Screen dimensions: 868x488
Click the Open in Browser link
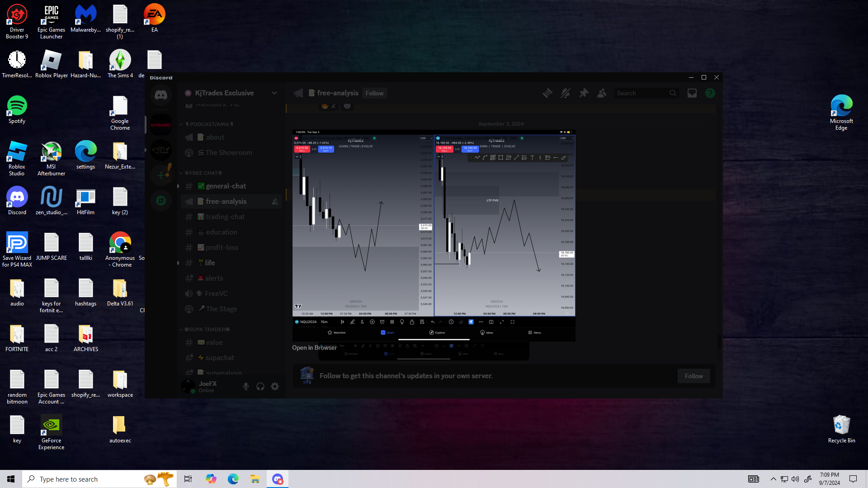(x=314, y=347)
